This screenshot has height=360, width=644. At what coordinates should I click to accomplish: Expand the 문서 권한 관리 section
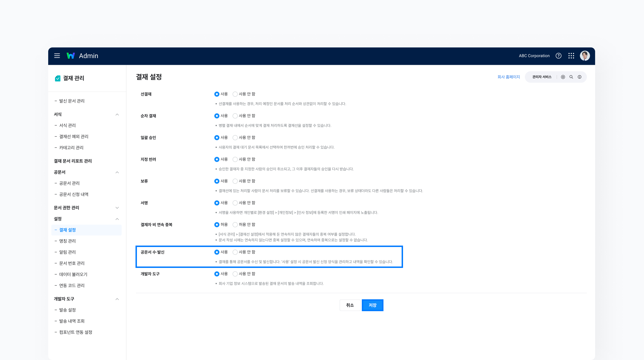click(117, 208)
